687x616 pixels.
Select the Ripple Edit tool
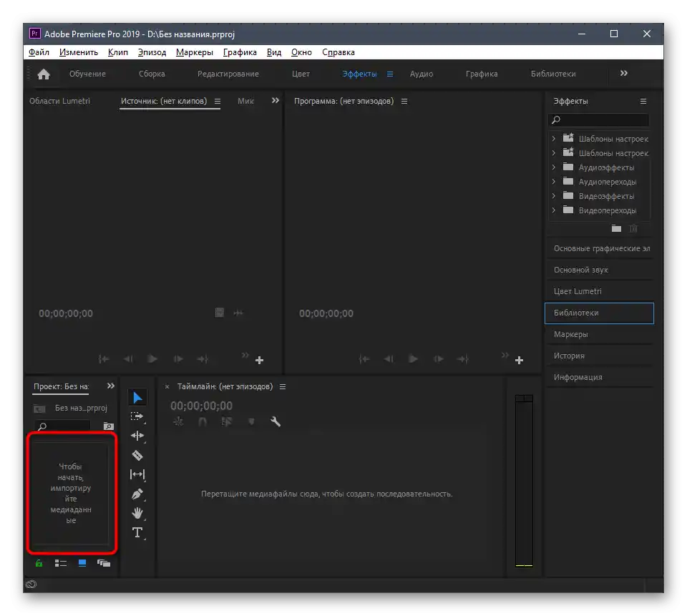pyautogui.click(x=137, y=436)
